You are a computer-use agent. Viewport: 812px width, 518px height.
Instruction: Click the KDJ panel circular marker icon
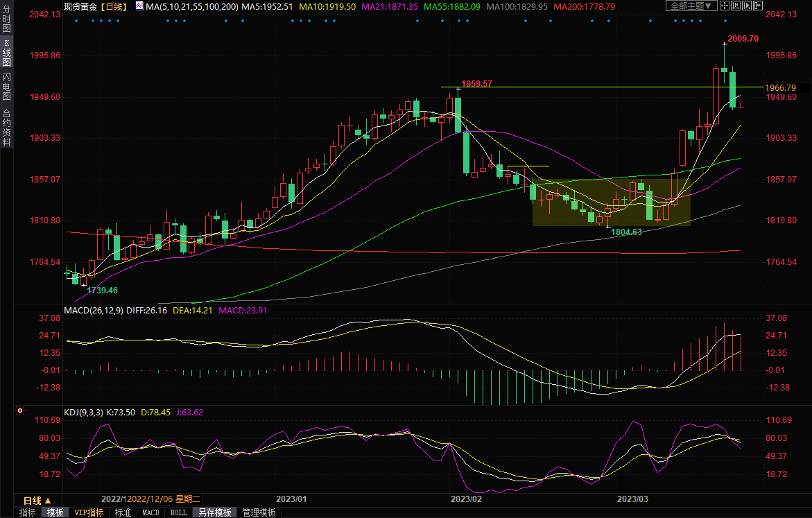point(20,412)
